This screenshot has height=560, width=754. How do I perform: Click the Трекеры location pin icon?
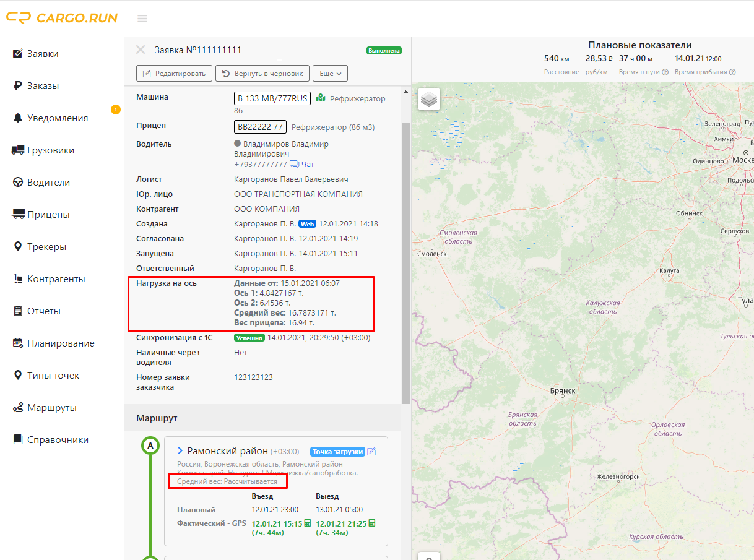[18, 247]
